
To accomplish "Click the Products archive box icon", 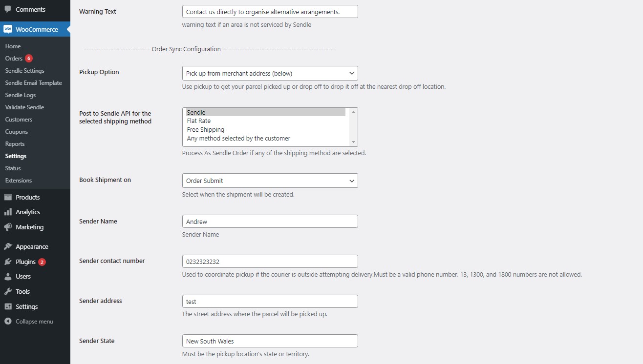I will (x=8, y=197).
